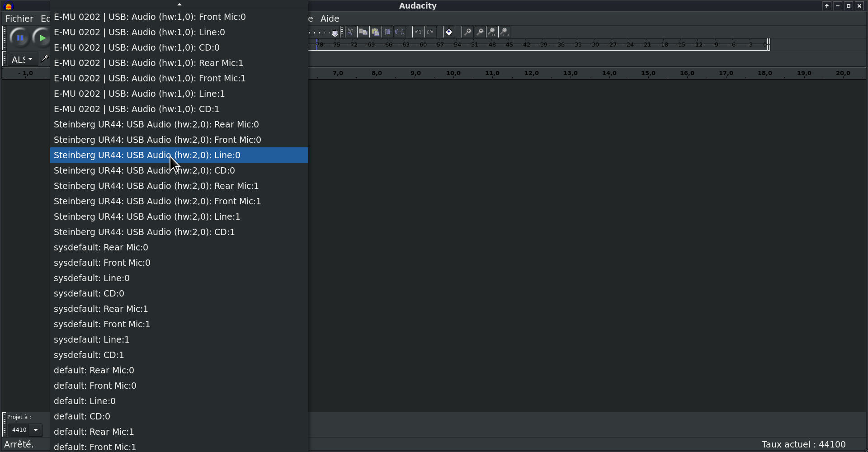Select E-MU 0202 Line:1 device
Screen dimensions: 868x452
(179, 94)
